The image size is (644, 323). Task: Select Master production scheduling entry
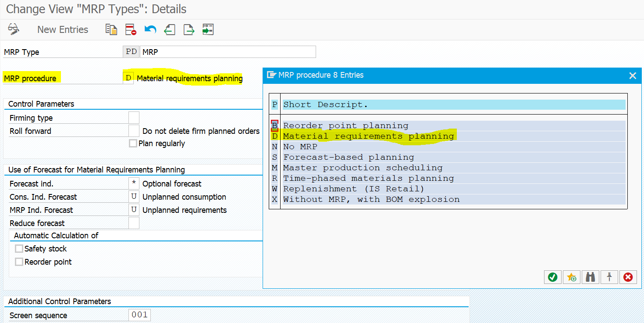click(x=363, y=168)
